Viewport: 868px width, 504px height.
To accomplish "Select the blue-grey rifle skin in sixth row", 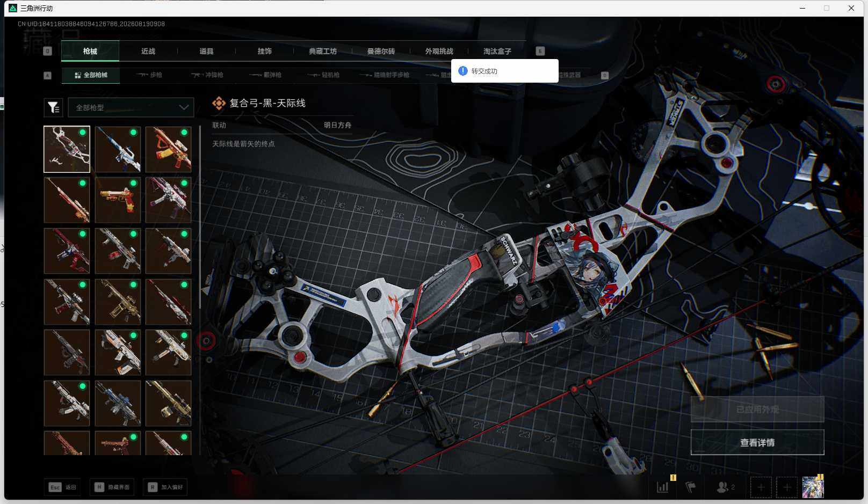I will point(118,403).
